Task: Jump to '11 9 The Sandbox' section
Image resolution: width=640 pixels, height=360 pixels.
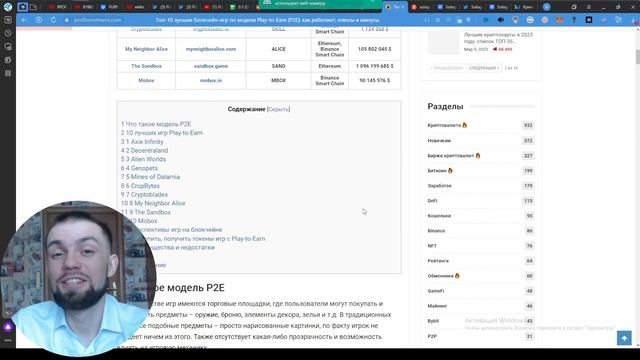Action: [x=146, y=212]
